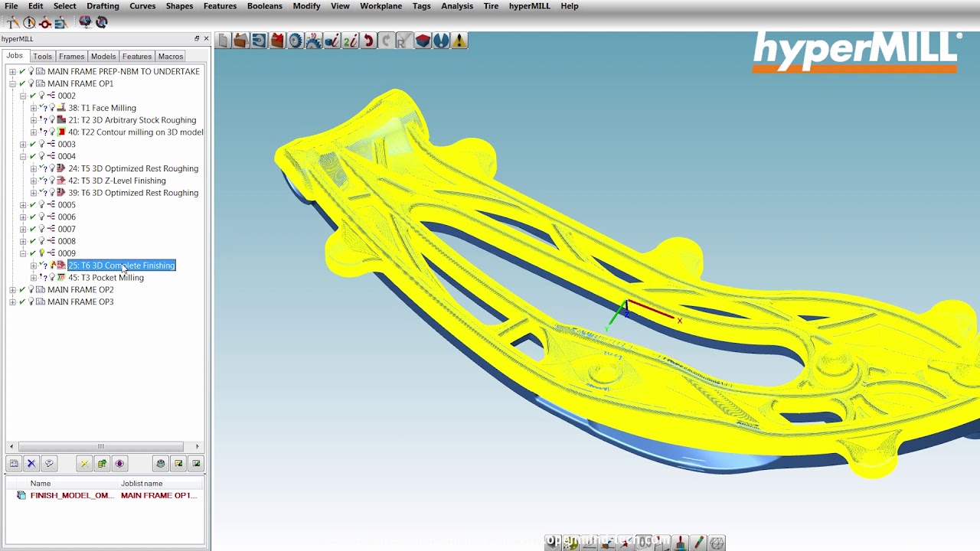This screenshot has height=551, width=980.
Task: Toggle checkmark for compound job 0002
Action: [32, 96]
